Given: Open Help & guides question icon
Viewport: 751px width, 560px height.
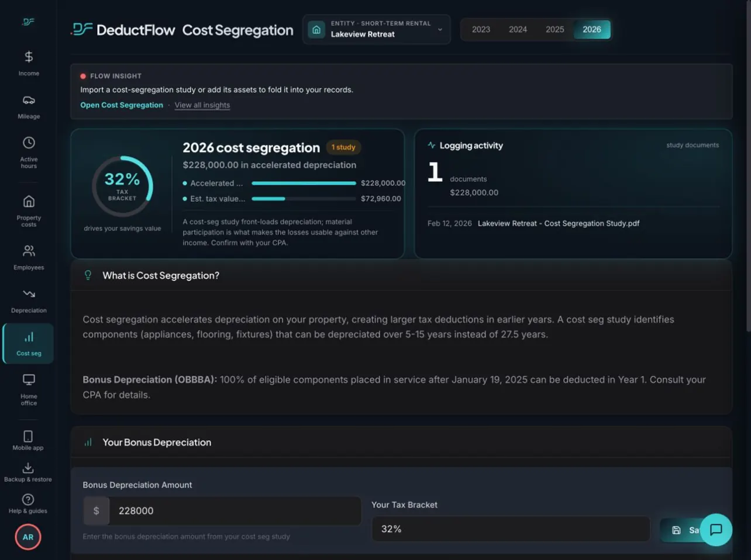Looking at the screenshot, I should point(28,499).
